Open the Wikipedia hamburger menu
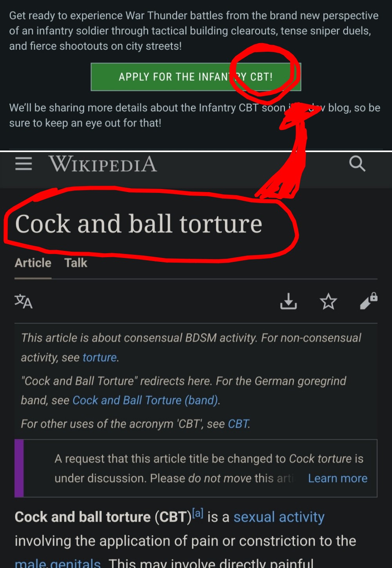Image resolution: width=392 pixels, height=568 pixels. (24, 164)
